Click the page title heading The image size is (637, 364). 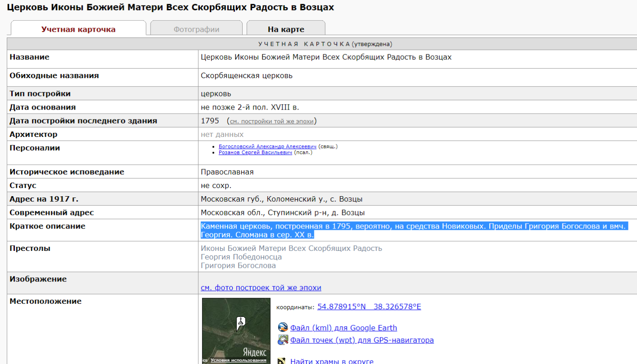click(x=171, y=8)
